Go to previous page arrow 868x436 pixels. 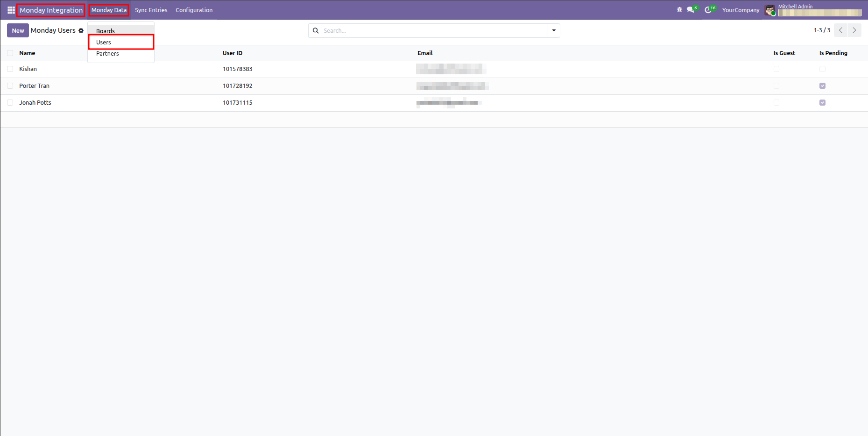pos(840,30)
